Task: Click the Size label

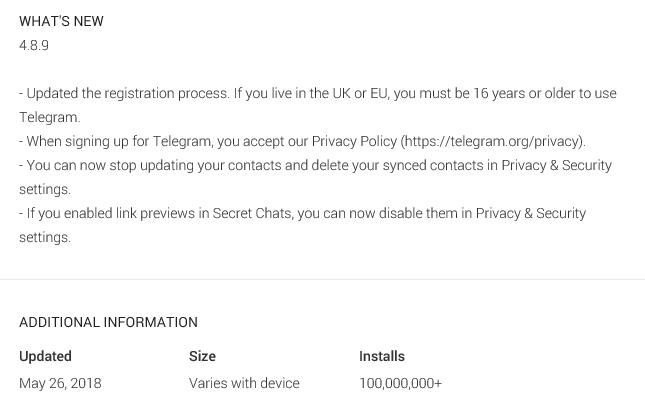Action: [x=202, y=356]
